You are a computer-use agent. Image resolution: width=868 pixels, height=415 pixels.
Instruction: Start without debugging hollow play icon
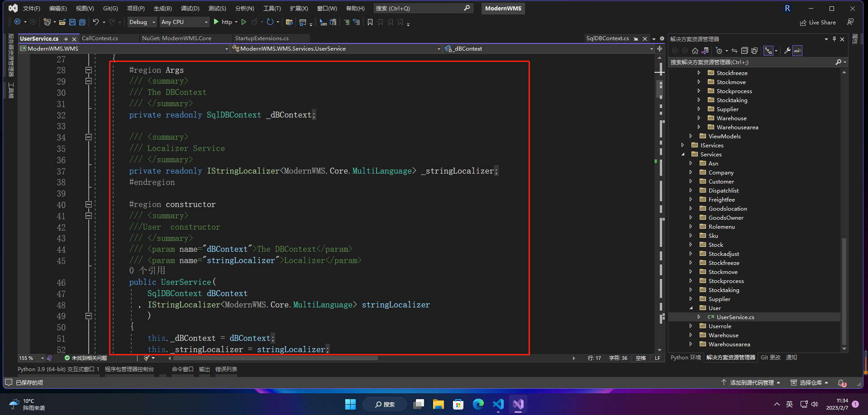[x=243, y=22]
